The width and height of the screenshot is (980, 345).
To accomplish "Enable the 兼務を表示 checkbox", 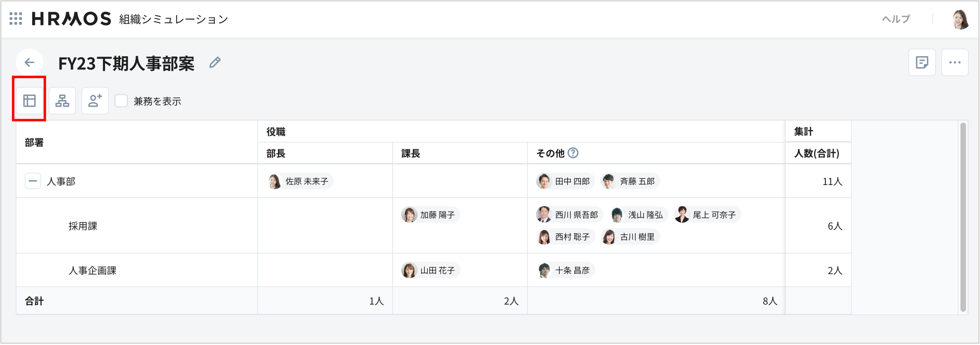I will point(121,101).
